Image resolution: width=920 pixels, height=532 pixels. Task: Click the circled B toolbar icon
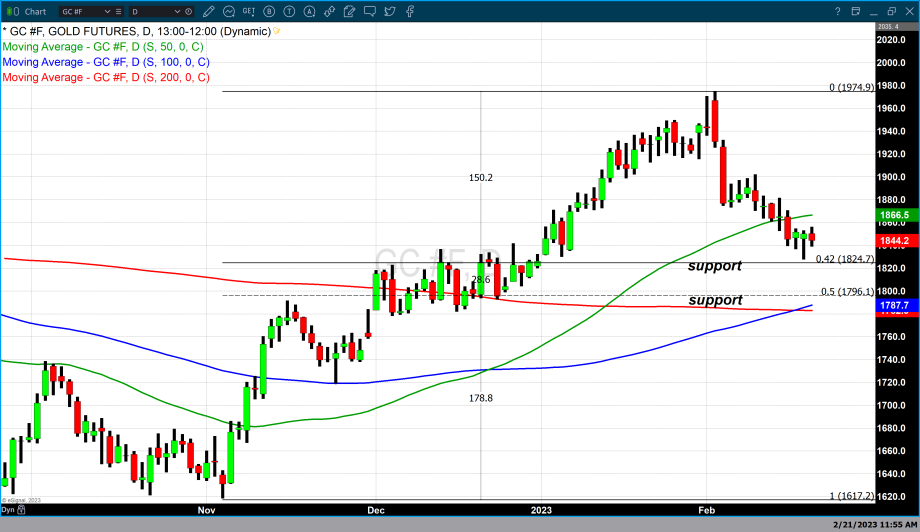pos(269,11)
